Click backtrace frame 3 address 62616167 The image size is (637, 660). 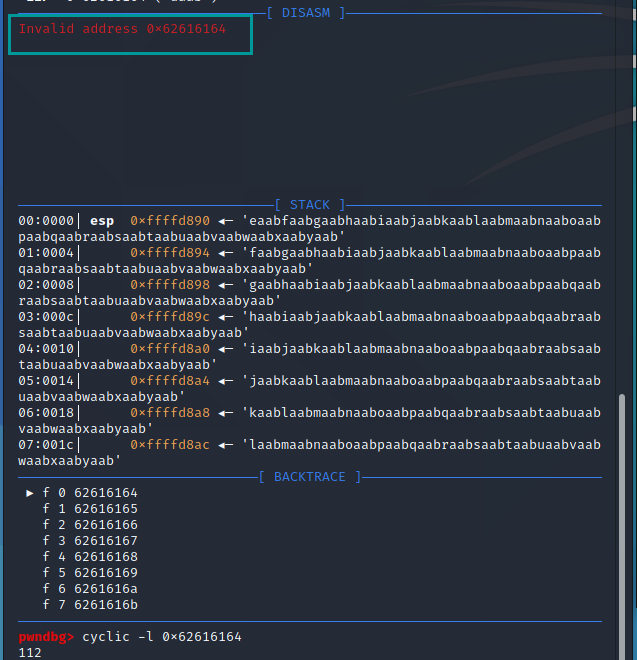106,541
